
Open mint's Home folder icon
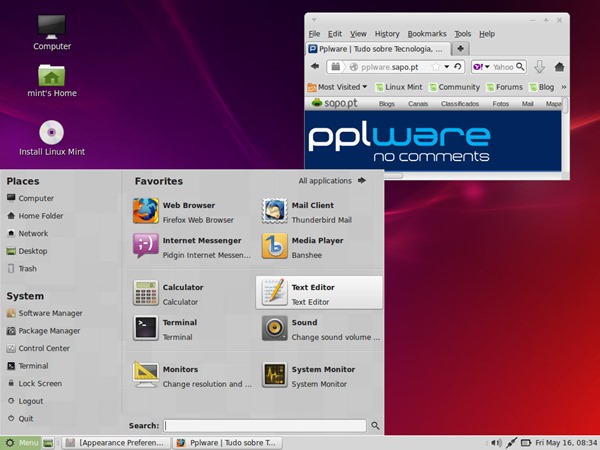click(52, 80)
